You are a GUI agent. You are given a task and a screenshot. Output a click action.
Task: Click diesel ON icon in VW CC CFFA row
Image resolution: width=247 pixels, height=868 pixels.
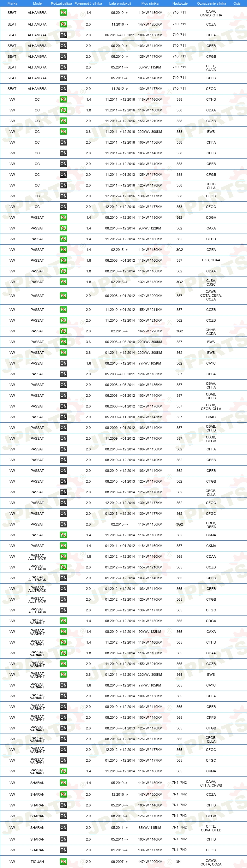(63, 142)
